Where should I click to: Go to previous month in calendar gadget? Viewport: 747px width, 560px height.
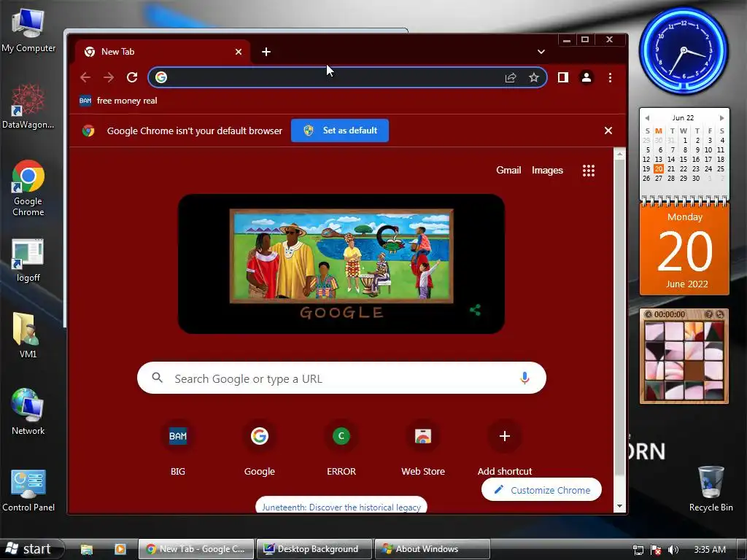[x=646, y=117]
